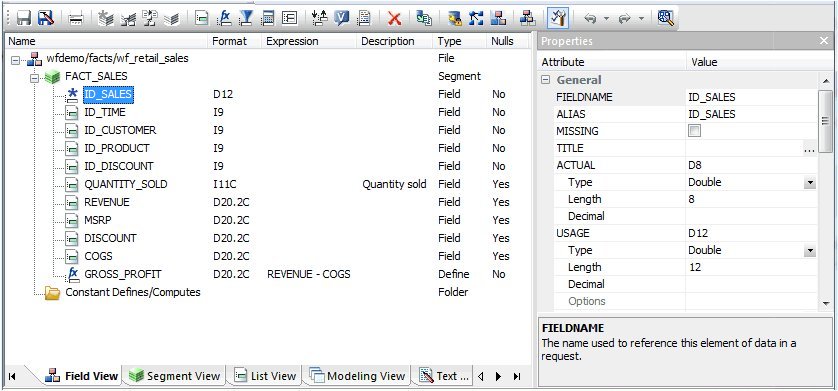The image size is (838, 391).
Task: Click the funnel Filter toolbar icon
Action: (245, 19)
